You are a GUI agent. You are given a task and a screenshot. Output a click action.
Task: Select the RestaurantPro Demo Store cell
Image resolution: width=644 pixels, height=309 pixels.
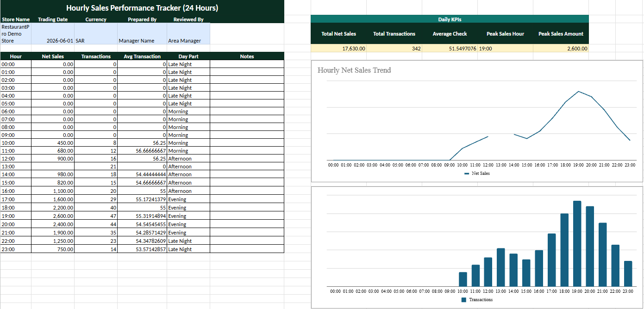16,34
